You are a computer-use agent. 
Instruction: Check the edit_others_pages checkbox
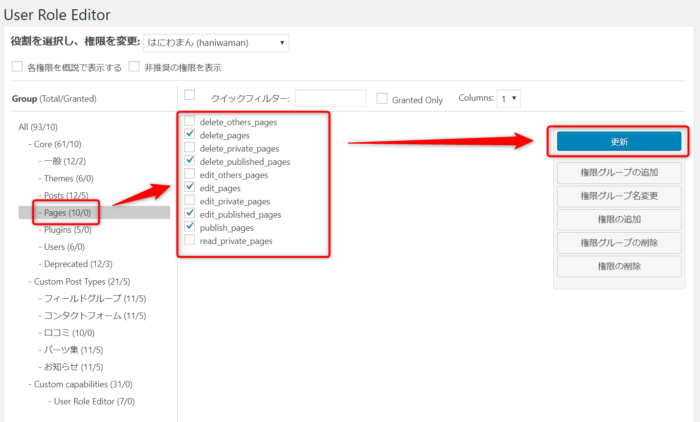pyautogui.click(x=190, y=175)
